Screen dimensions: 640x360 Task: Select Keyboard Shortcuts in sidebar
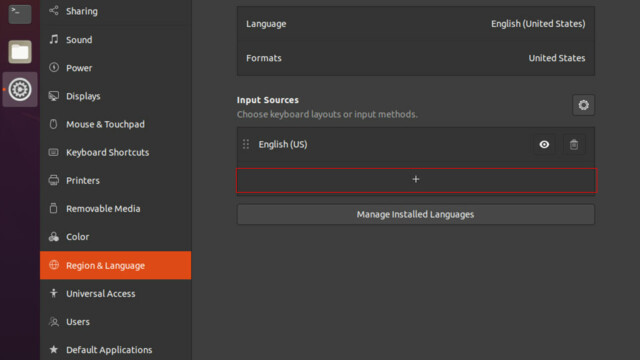116,152
